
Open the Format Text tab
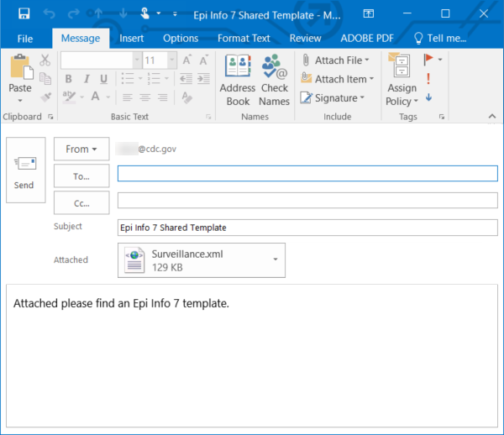(x=244, y=39)
